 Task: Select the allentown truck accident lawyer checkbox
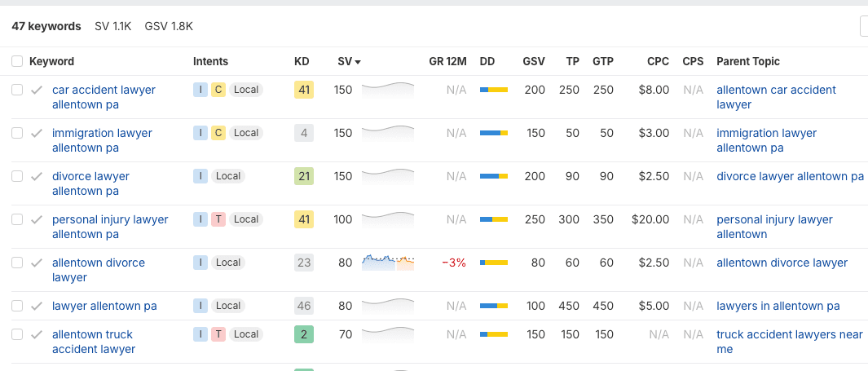click(17, 334)
